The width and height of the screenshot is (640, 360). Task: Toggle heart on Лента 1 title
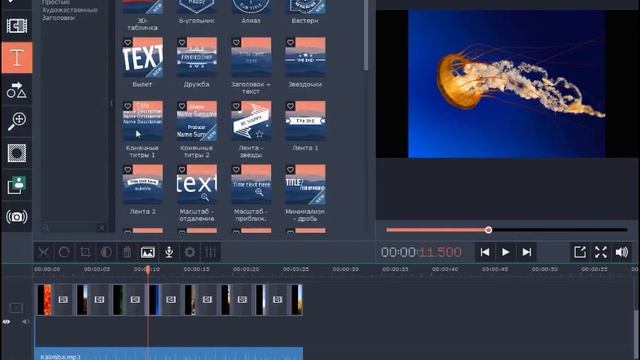pos(290,106)
